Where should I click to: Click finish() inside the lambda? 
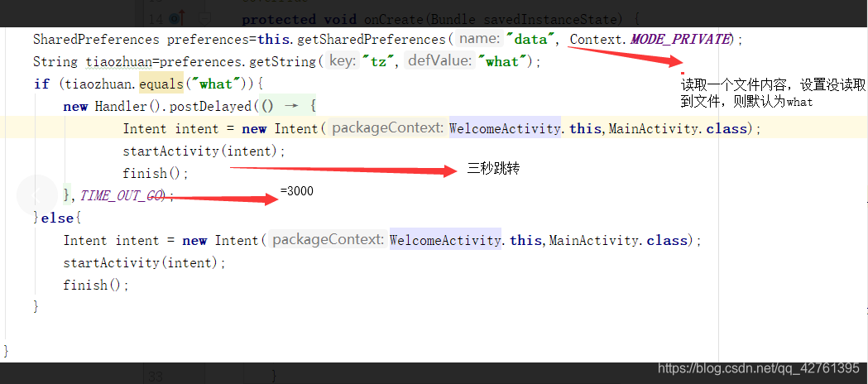(151, 173)
